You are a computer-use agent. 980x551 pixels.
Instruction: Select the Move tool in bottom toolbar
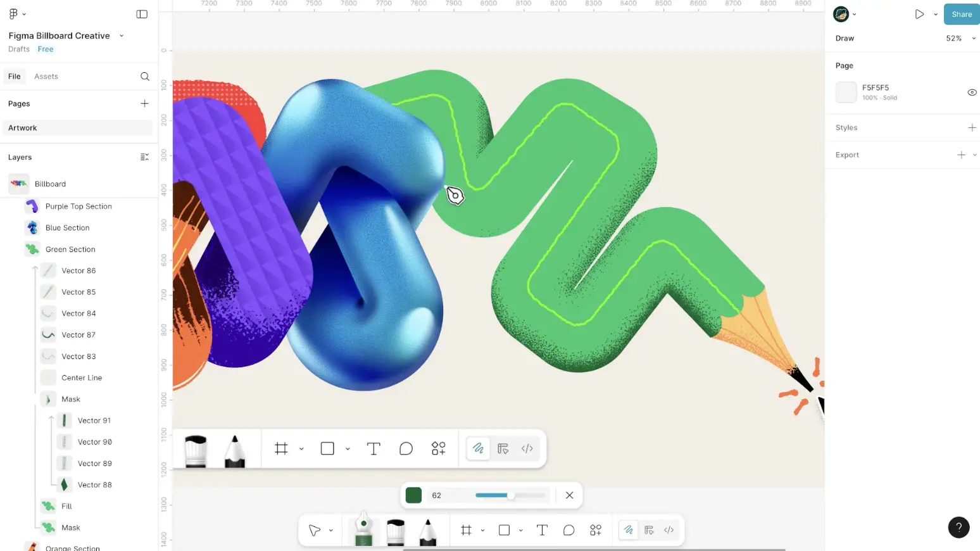(x=314, y=530)
